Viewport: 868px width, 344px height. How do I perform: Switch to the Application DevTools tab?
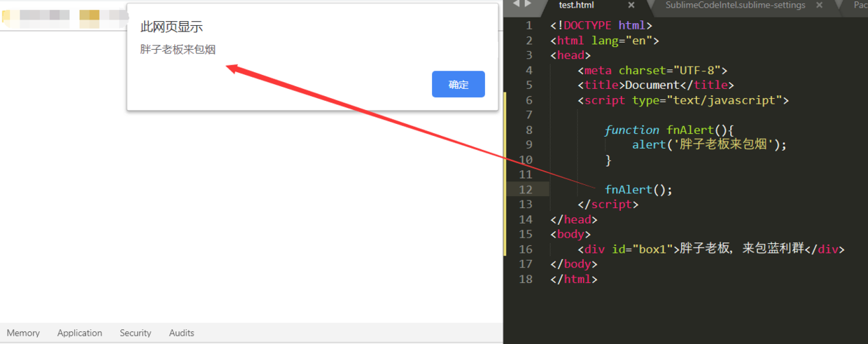[x=80, y=333]
